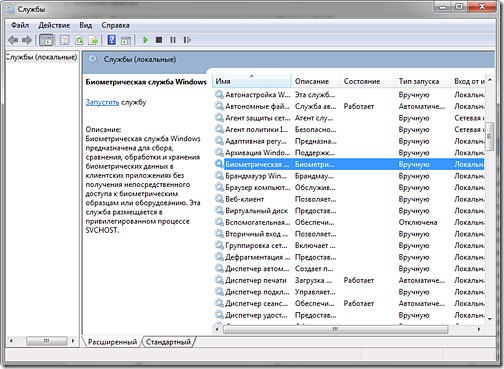Click the services icon in the pane header

(x=93, y=60)
